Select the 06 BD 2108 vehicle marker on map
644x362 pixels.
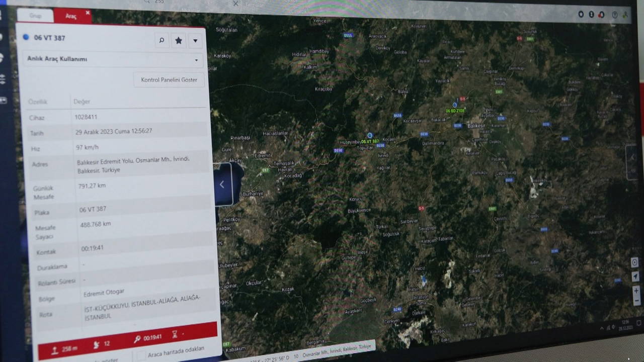455,105
